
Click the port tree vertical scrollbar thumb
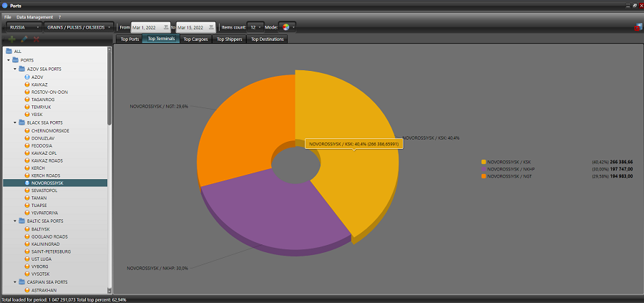[109, 88]
